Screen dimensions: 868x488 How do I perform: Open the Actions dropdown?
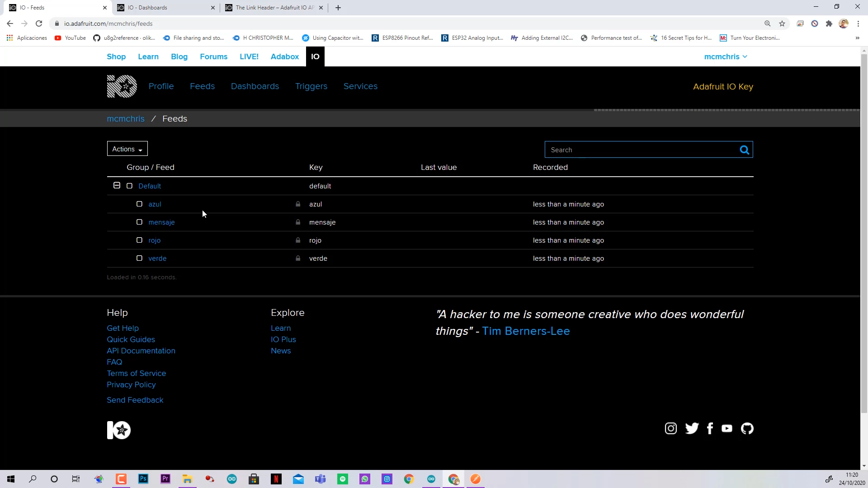127,149
